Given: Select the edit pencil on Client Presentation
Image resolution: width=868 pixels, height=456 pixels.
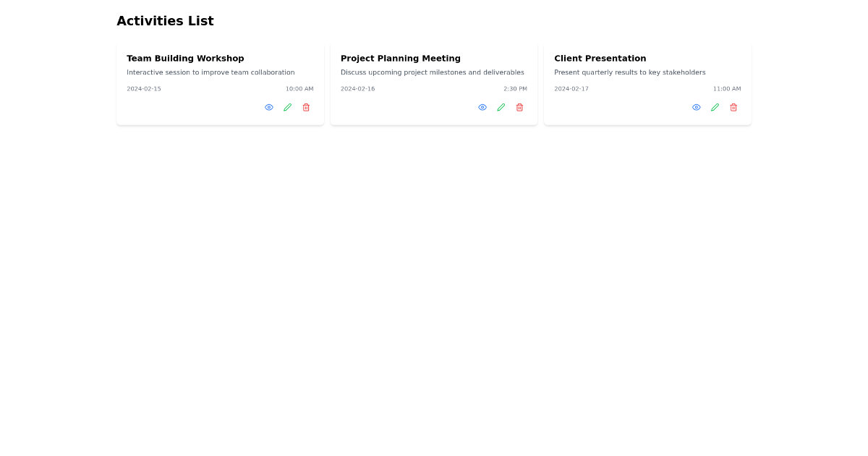Looking at the screenshot, I should (x=715, y=107).
